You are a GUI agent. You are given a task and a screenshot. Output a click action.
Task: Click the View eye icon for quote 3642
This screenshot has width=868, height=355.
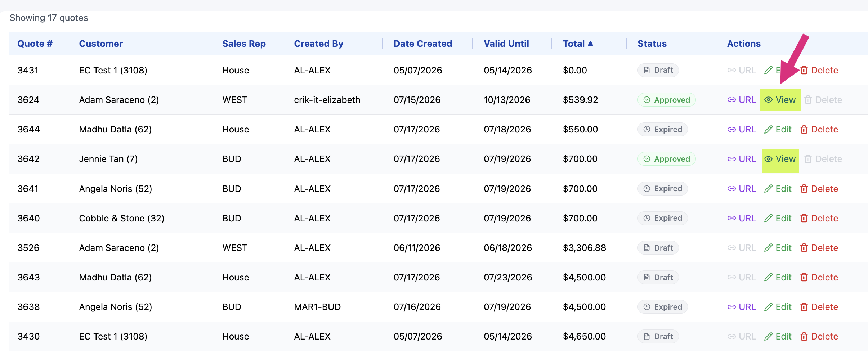click(780, 159)
